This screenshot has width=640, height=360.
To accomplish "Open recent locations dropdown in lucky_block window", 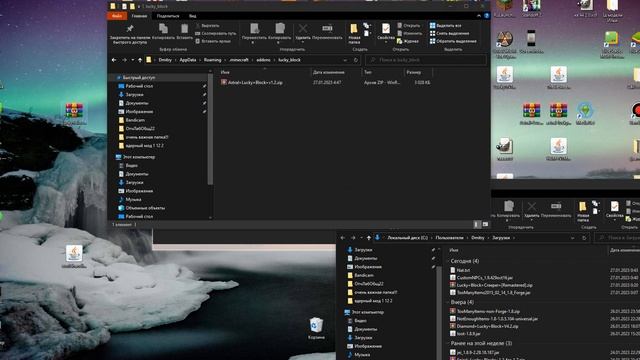I will pos(133,60).
